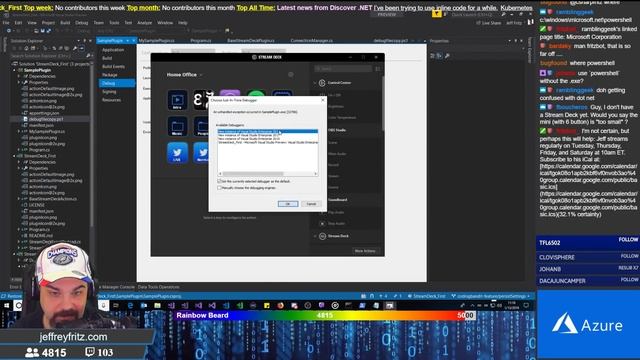The image size is (640, 360).
Task: Open Firefox from the taskbar
Action: (x=280, y=305)
